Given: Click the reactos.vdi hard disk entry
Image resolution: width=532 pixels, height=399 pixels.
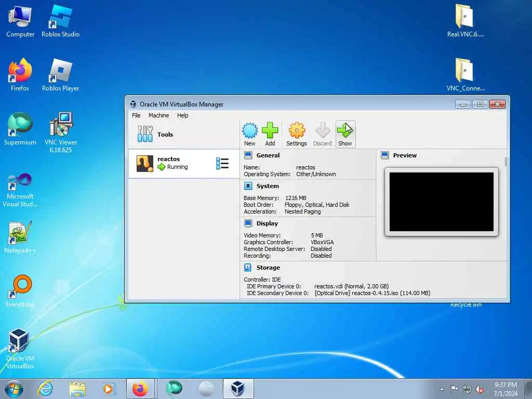Looking at the screenshot, I should (352, 286).
